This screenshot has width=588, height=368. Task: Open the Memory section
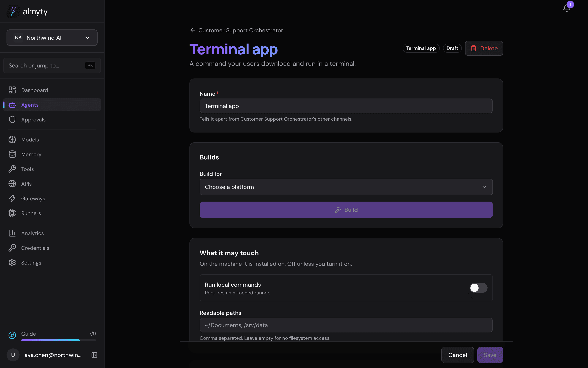pos(52,154)
